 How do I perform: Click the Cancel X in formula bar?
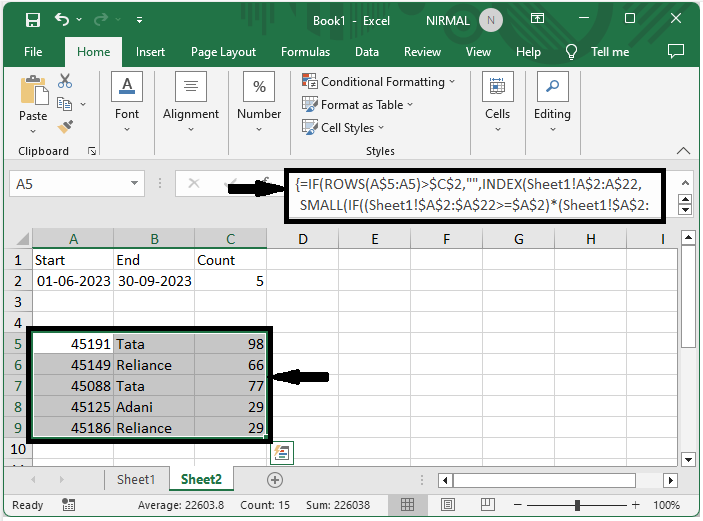tap(194, 183)
